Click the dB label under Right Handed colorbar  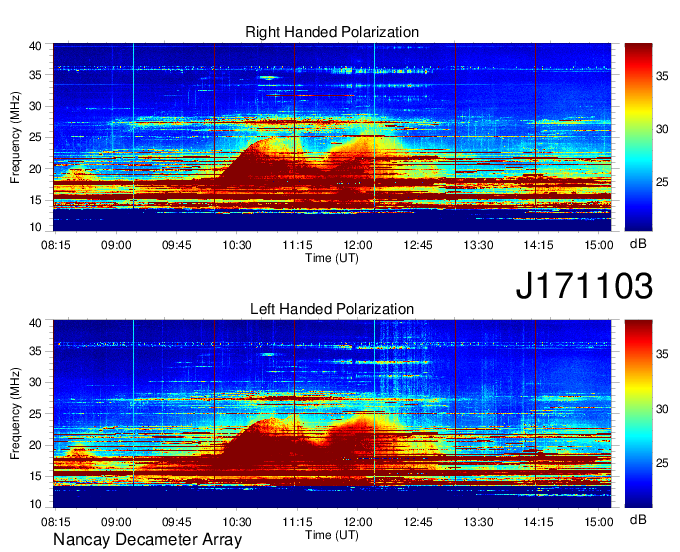click(638, 244)
